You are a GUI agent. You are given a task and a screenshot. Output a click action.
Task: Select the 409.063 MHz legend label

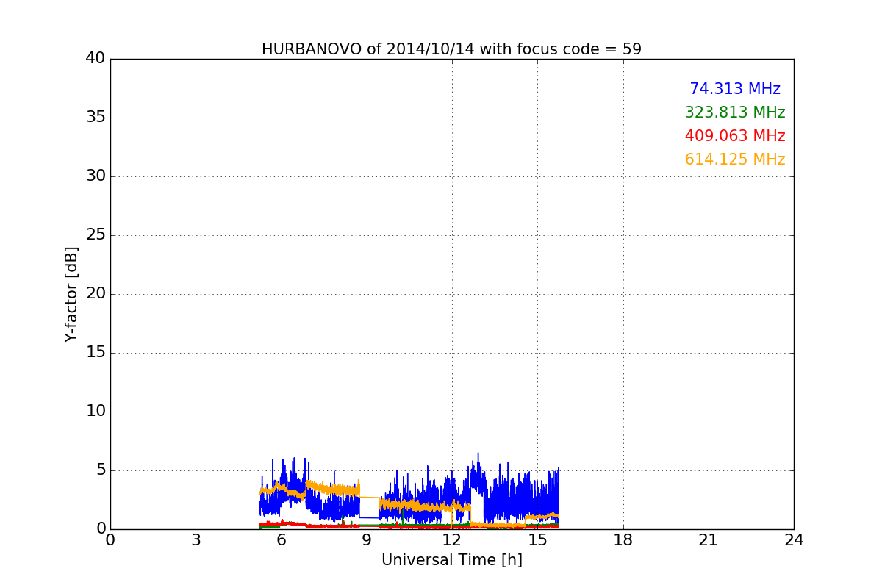pos(735,136)
